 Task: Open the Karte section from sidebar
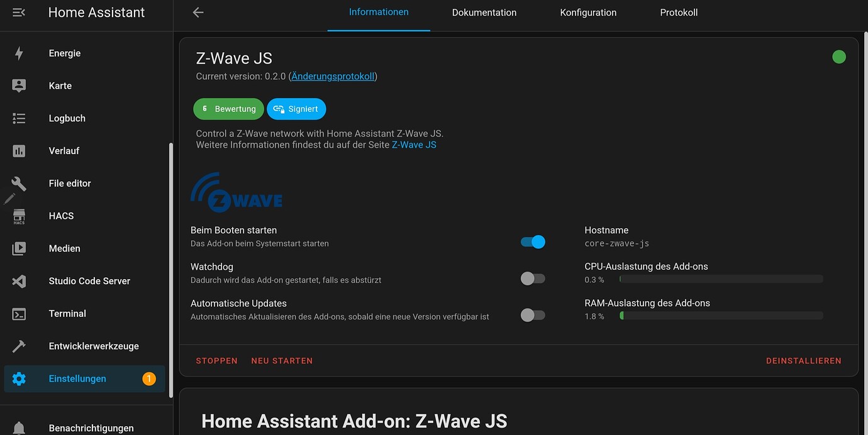tap(18, 85)
